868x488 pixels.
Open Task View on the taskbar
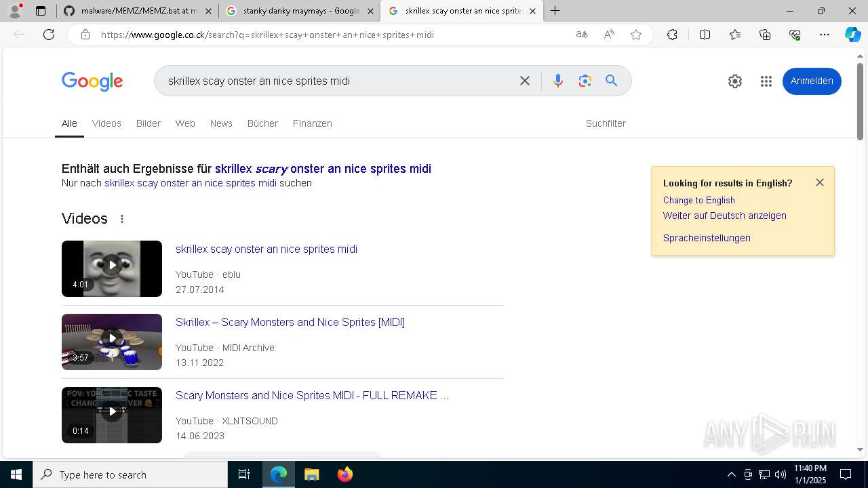click(x=244, y=474)
